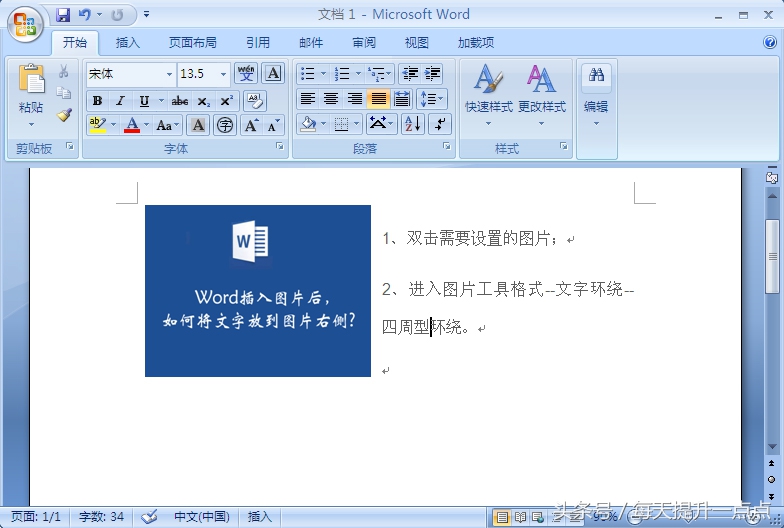The height and width of the screenshot is (528, 784).
Task: Cut selection with the scissors icon
Action: (x=64, y=71)
